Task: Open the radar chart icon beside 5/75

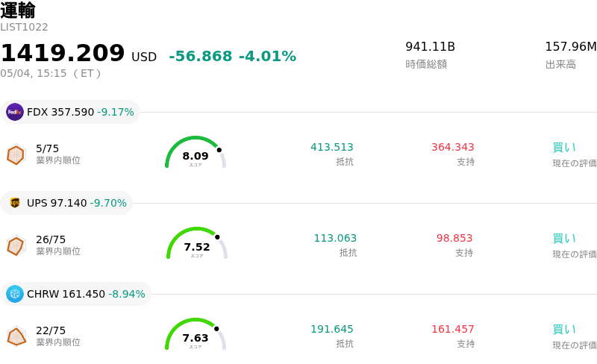Action: pyautogui.click(x=16, y=154)
